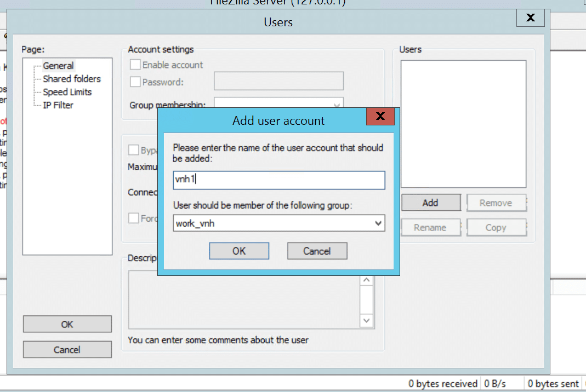This screenshot has height=392, width=586.
Task: Click the Copy user button
Action: 496,227
